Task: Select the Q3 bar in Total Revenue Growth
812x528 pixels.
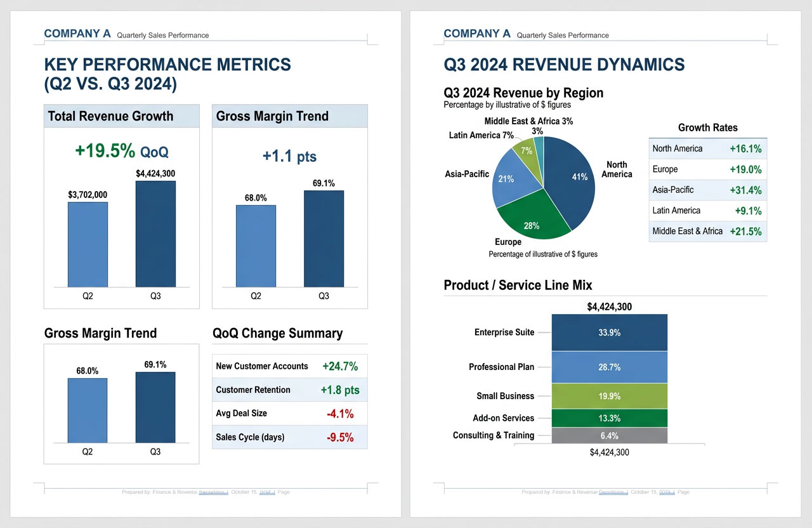Action: [x=155, y=234]
